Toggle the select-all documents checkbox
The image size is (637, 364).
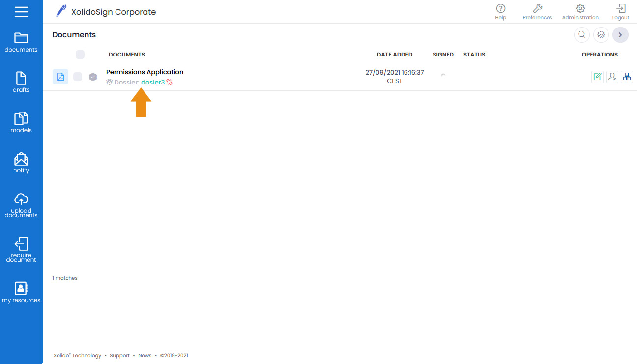(80, 55)
